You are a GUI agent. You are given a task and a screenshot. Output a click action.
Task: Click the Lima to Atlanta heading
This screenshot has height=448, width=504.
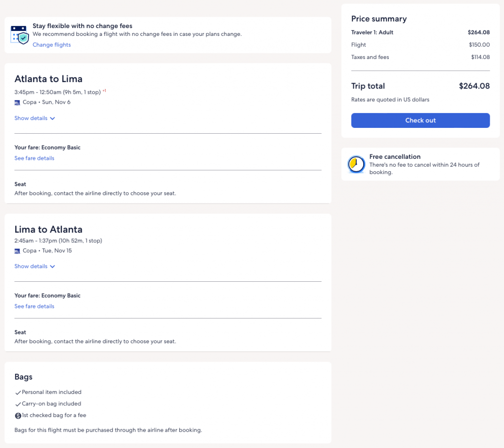tap(48, 230)
